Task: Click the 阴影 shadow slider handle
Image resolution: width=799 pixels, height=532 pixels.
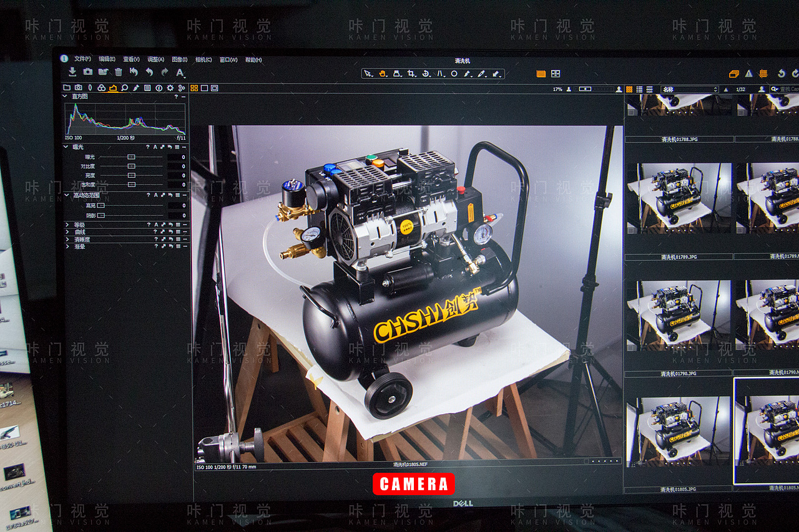Action: click(x=100, y=215)
